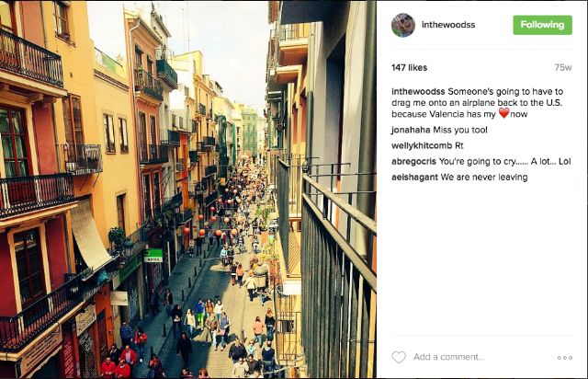The image size is (588, 379).
Task: Toggle the green Following button
Action: (542, 25)
